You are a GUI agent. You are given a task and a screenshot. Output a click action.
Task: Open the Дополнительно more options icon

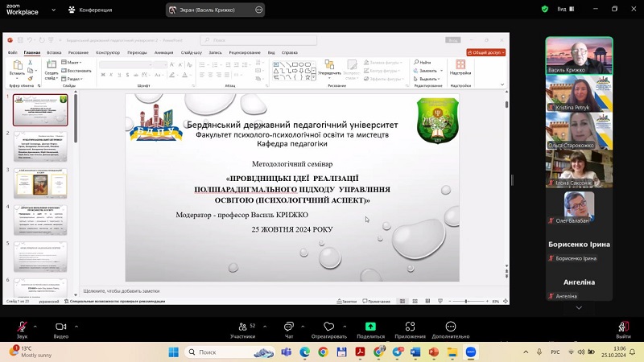(451, 327)
